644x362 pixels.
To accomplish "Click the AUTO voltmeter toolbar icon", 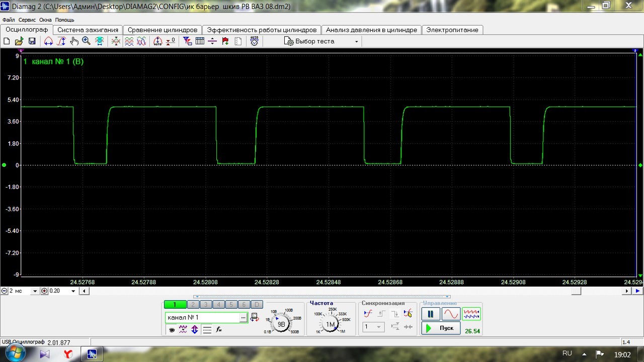I will (x=255, y=41).
